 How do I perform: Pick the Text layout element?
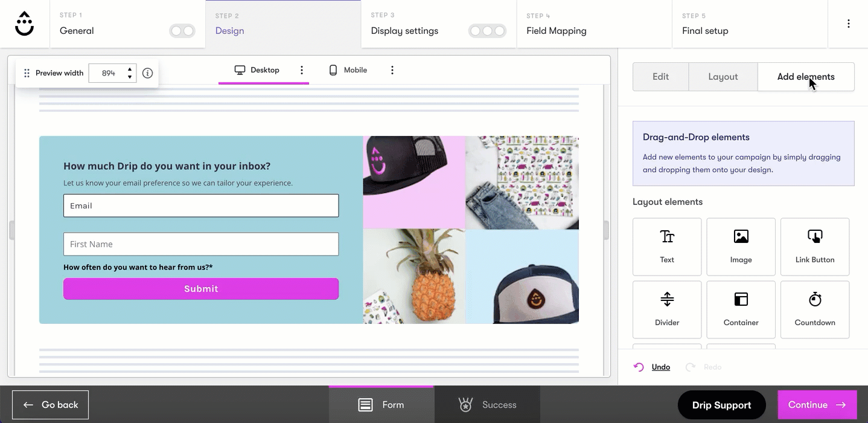coord(667,247)
